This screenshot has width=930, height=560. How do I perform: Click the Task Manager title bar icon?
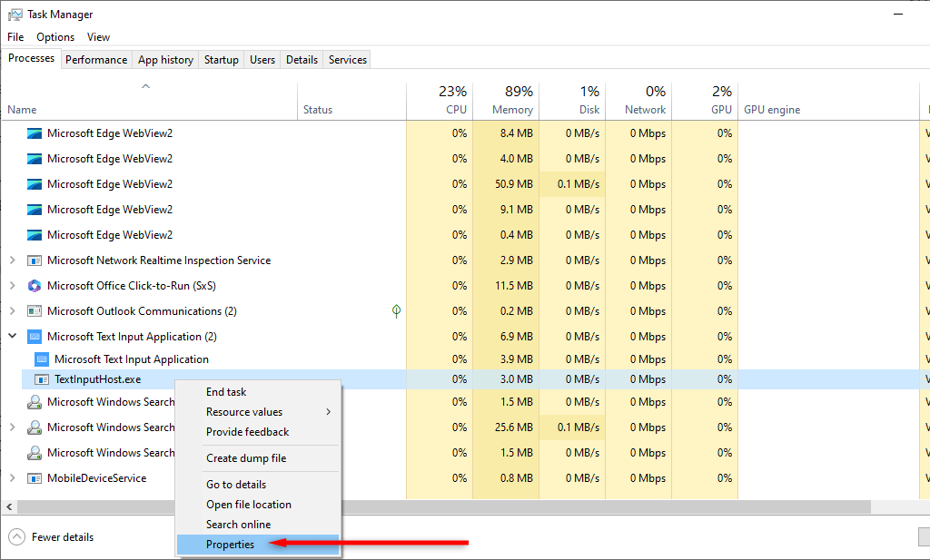[x=15, y=15]
